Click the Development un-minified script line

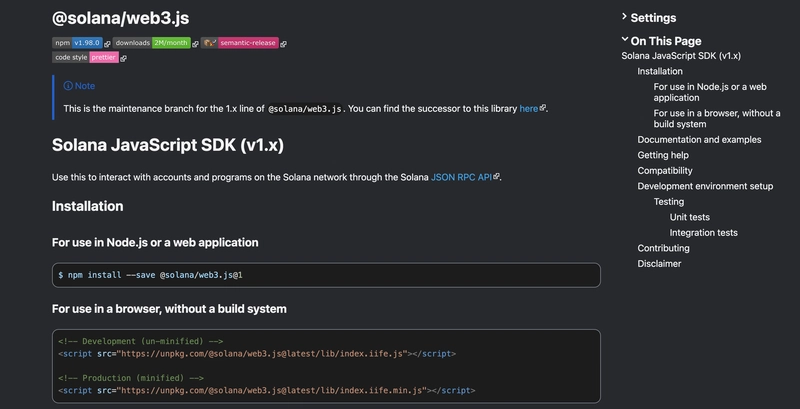coord(257,353)
